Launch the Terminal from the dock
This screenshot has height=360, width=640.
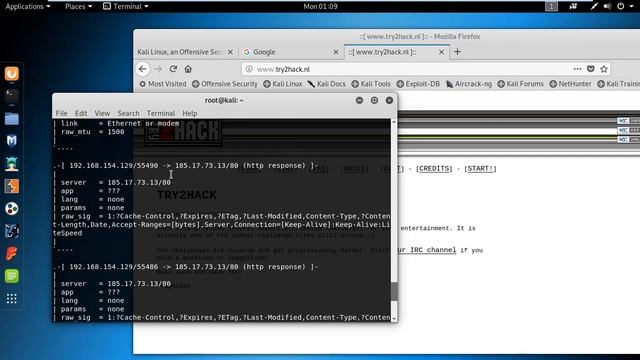(12, 96)
